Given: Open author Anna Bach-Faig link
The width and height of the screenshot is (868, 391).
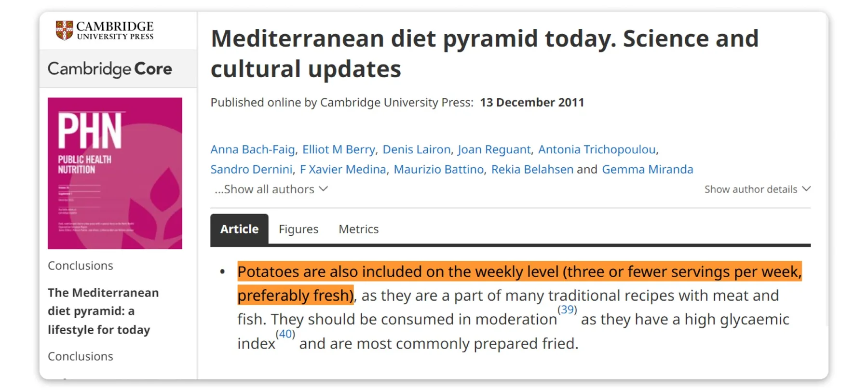Looking at the screenshot, I should pyautogui.click(x=253, y=149).
